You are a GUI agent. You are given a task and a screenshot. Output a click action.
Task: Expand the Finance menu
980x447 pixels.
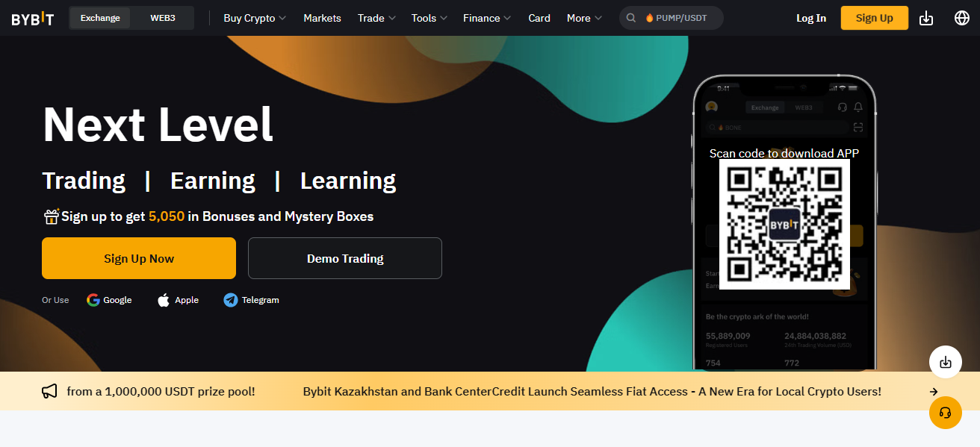(x=487, y=18)
